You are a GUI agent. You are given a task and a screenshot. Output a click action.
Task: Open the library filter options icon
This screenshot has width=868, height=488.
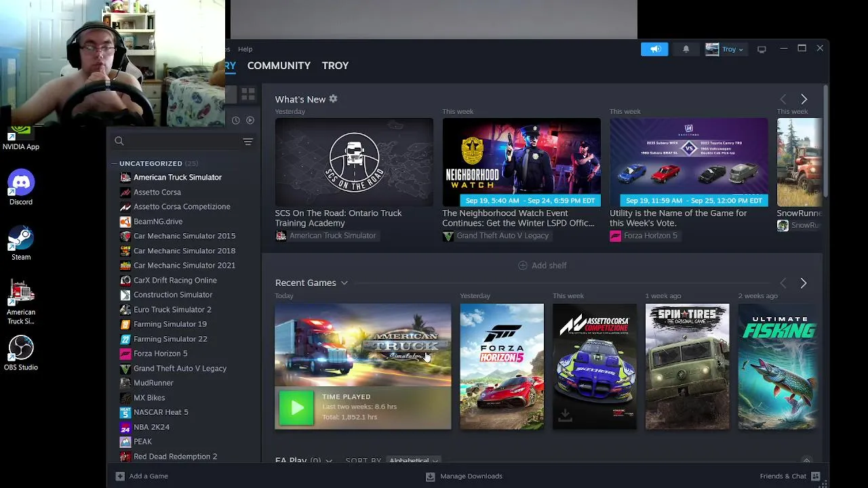248,141
